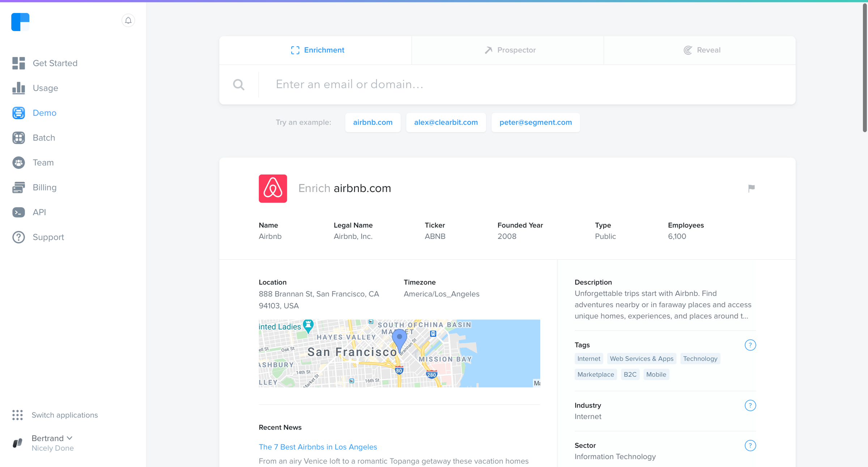Click the Enrichment tab bracket icon
Image resolution: width=868 pixels, height=467 pixels.
coord(295,50)
